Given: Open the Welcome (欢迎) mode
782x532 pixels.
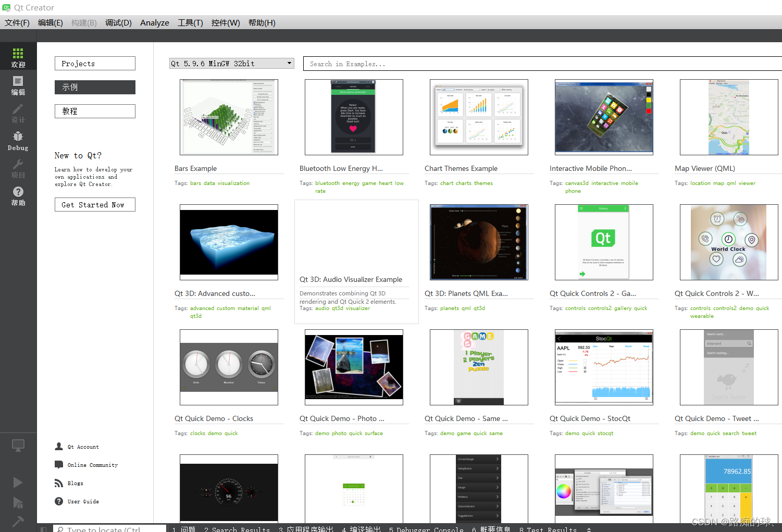Looking at the screenshot, I should point(18,56).
